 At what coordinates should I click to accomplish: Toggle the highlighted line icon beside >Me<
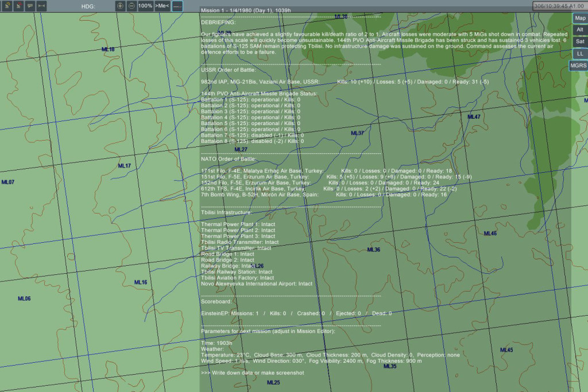(177, 6)
